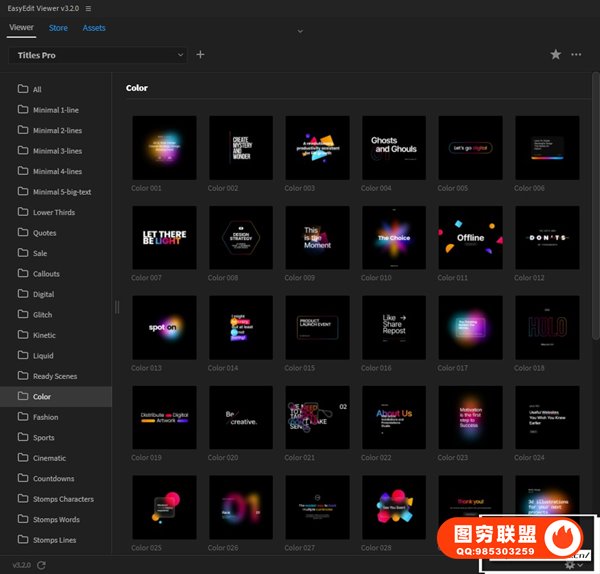The image size is (600, 574).
Task: Switch to the Assets tab
Action: (x=94, y=28)
